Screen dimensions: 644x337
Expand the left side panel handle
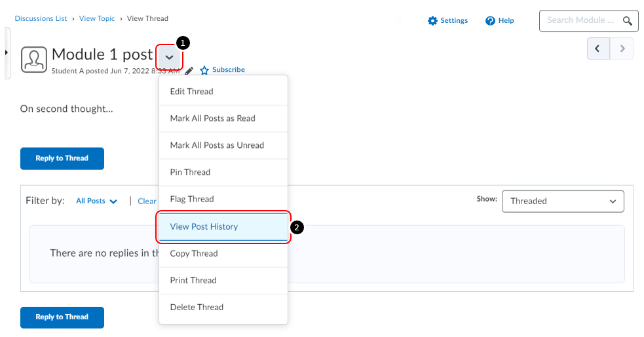6,52
